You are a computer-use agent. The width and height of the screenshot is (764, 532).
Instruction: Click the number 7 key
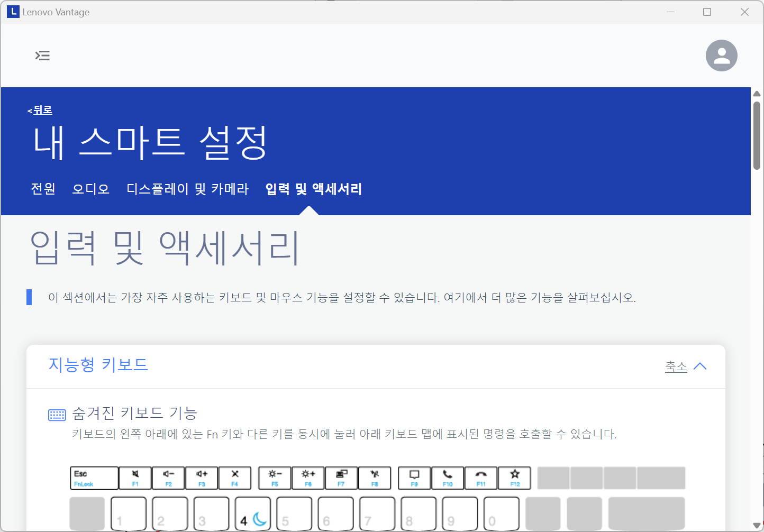pos(377,514)
